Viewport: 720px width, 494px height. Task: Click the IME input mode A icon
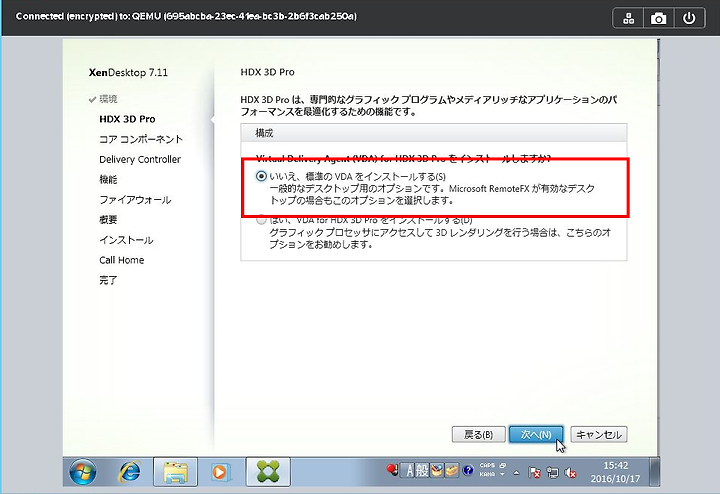tap(409, 471)
